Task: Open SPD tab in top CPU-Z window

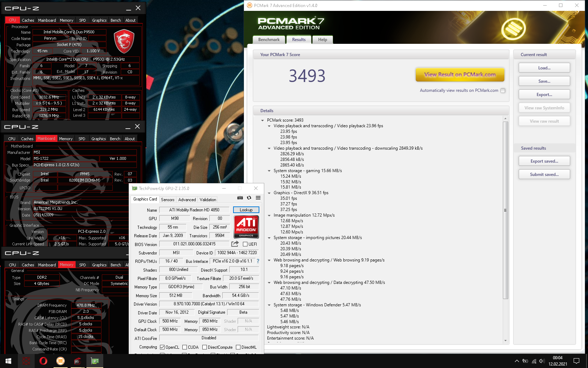Action: 83,20
